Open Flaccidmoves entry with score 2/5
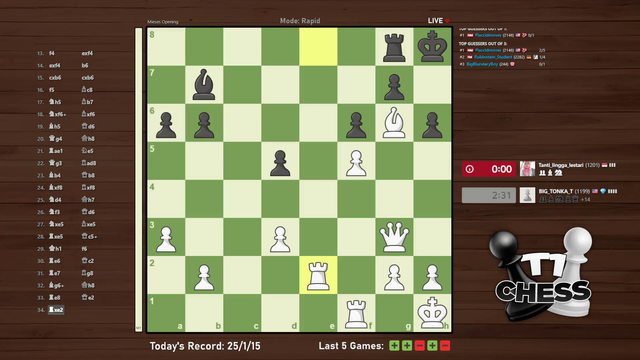 click(x=488, y=50)
